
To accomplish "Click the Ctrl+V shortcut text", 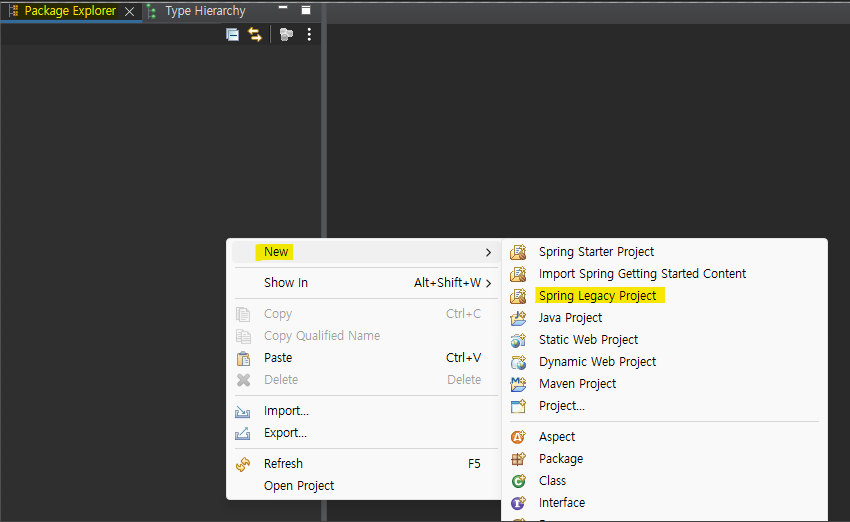I will point(463,358).
